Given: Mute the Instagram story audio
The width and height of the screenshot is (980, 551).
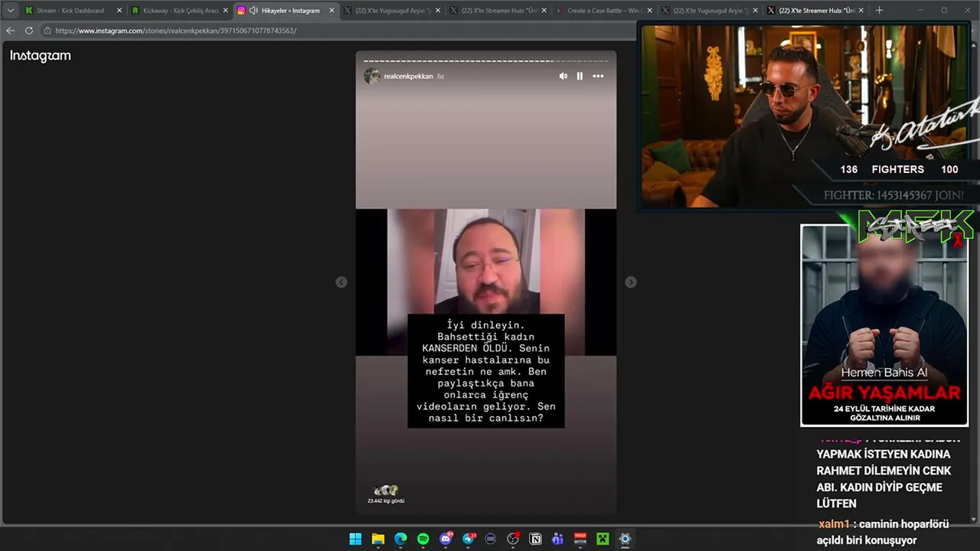Looking at the screenshot, I should click(x=563, y=76).
